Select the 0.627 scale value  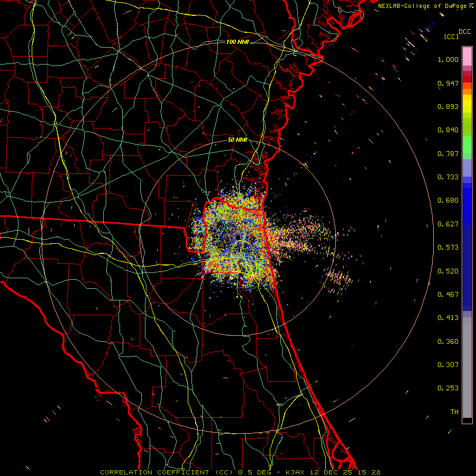tap(448, 224)
